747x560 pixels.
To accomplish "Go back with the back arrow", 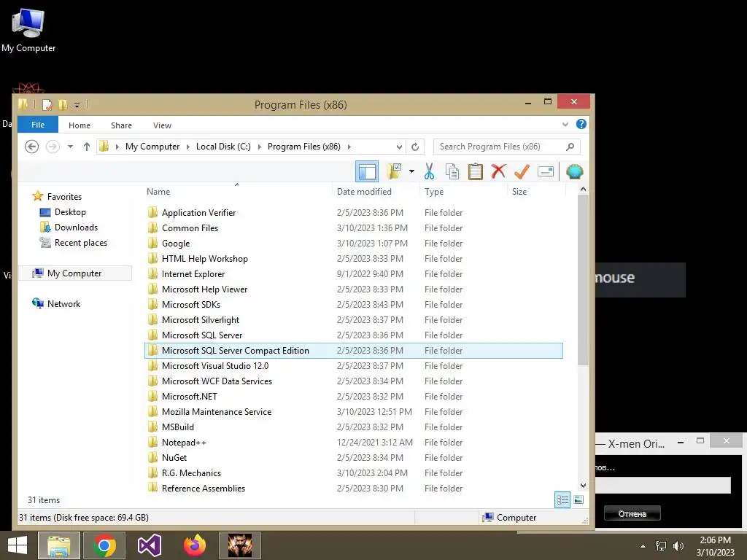I will pyautogui.click(x=32, y=147).
